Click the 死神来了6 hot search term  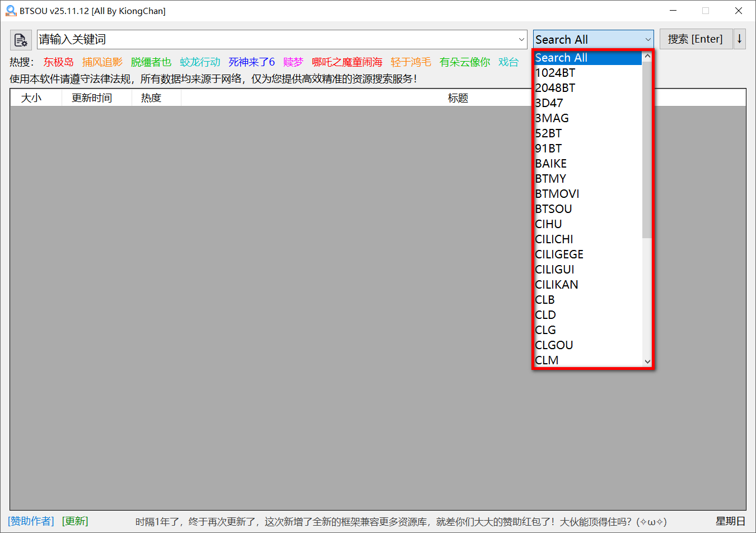pos(251,62)
